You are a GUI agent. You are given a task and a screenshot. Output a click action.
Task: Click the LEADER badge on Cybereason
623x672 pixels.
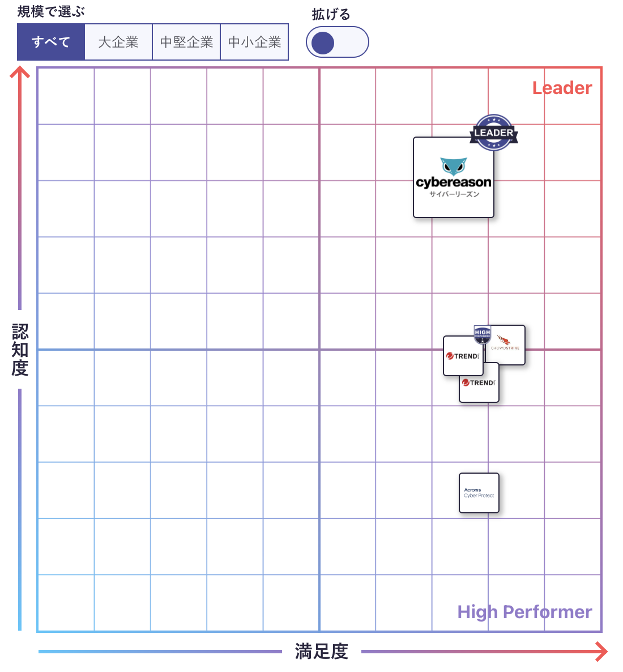(494, 133)
